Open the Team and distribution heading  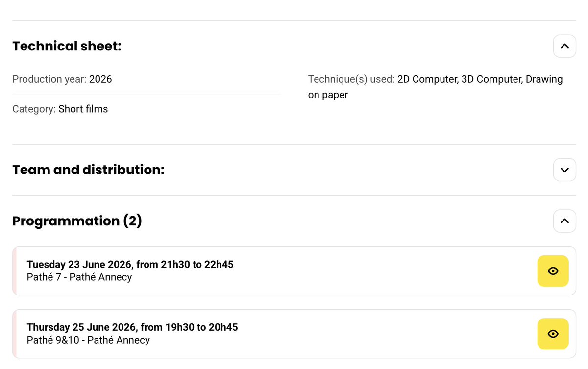[88, 170]
